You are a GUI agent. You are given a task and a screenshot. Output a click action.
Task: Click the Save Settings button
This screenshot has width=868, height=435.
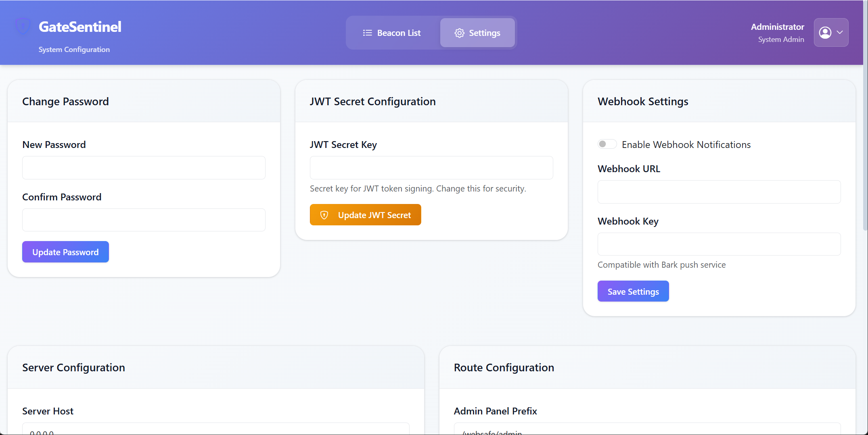(633, 291)
